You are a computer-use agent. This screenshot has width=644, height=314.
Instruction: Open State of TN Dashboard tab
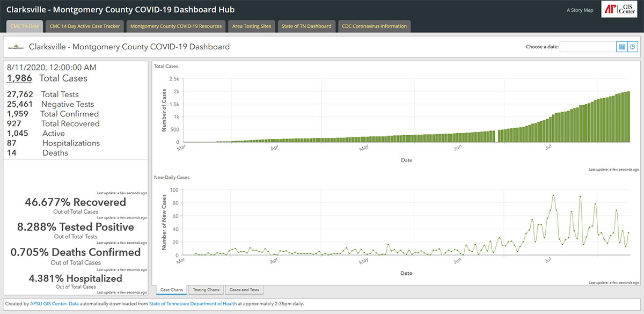click(306, 26)
